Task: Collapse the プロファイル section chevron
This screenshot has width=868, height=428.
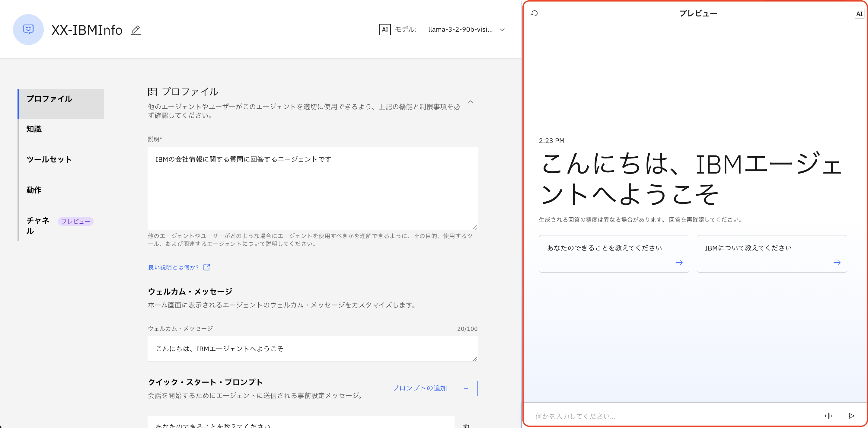Action: 471,102
